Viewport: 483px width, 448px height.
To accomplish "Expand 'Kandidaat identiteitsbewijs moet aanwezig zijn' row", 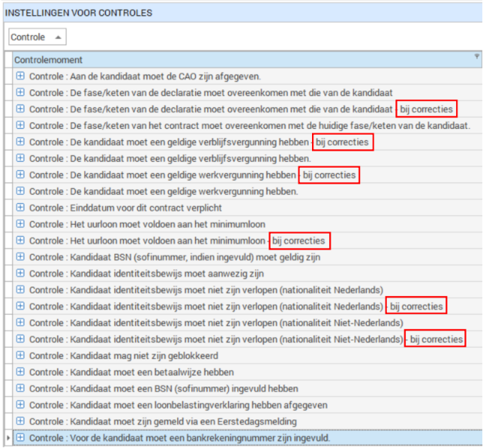I will coord(20,273).
